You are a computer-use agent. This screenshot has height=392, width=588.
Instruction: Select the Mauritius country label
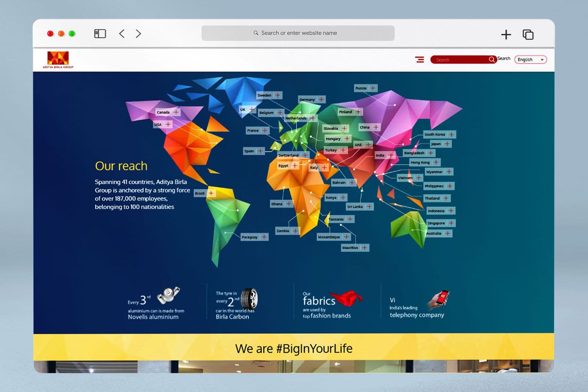(x=350, y=248)
